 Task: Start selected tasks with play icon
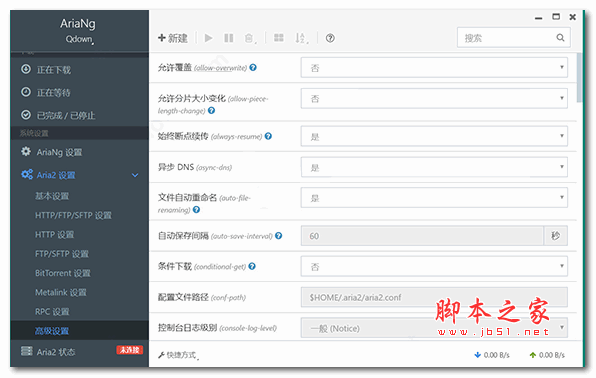209,38
